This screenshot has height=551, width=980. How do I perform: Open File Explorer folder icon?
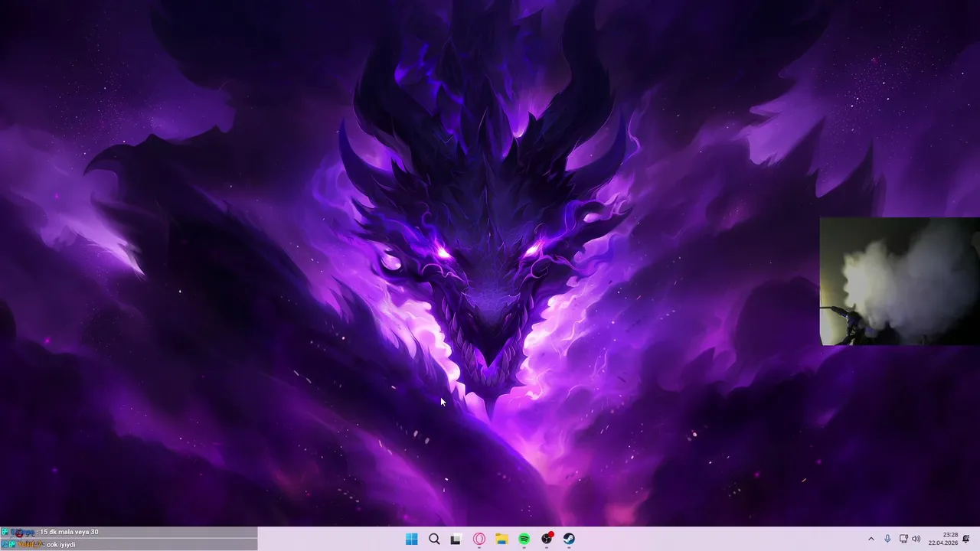tap(501, 539)
